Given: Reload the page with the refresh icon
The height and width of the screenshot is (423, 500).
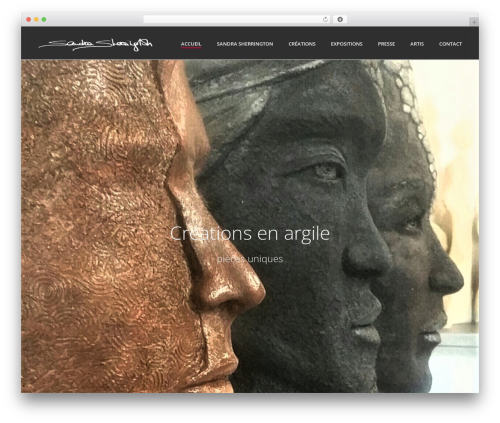Looking at the screenshot, I should pyautogui.click(x=325, y=20).
